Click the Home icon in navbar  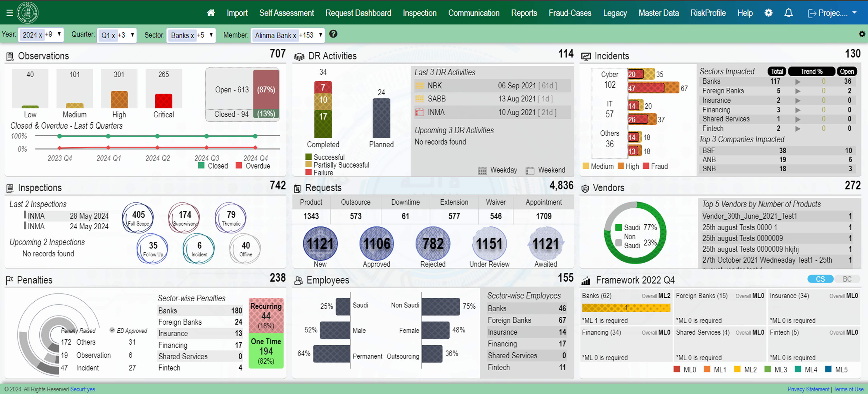[x=211, y=13]
